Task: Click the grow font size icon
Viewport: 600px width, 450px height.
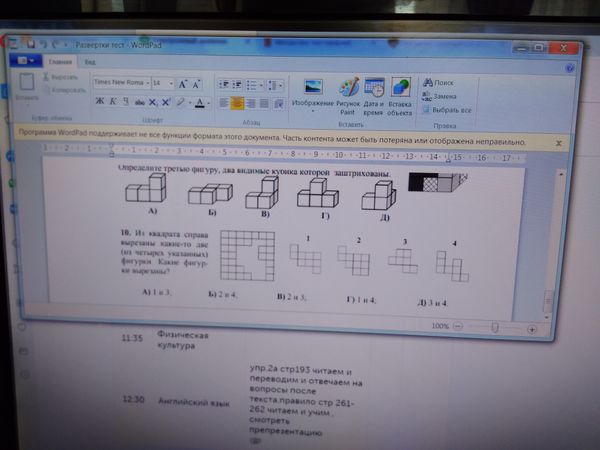Action: tap(182, 84)
